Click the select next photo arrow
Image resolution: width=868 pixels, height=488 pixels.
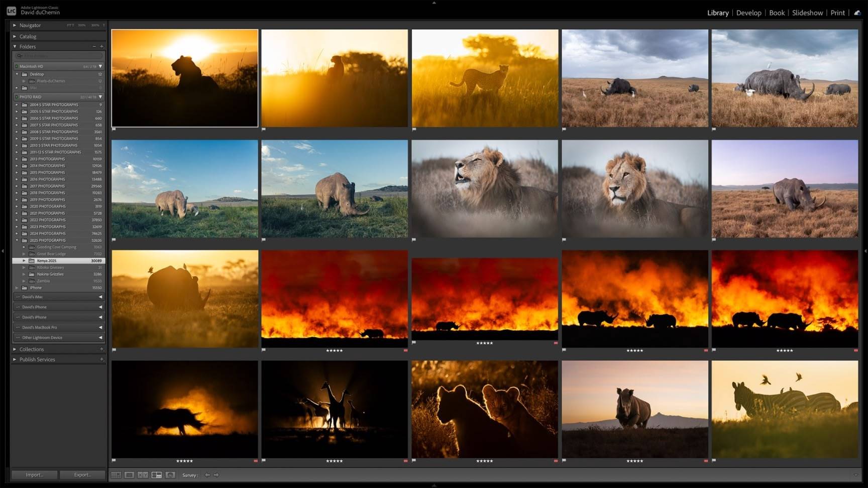[216, 475]
